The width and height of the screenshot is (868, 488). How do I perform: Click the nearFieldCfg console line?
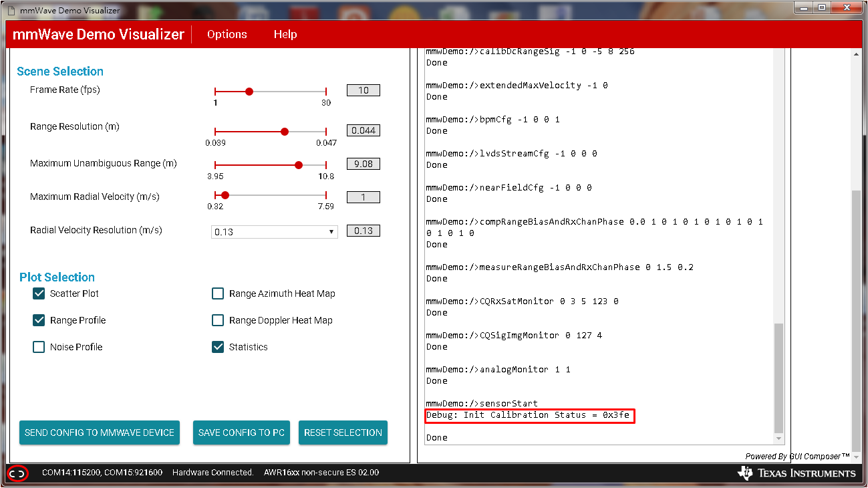(509, 188)
